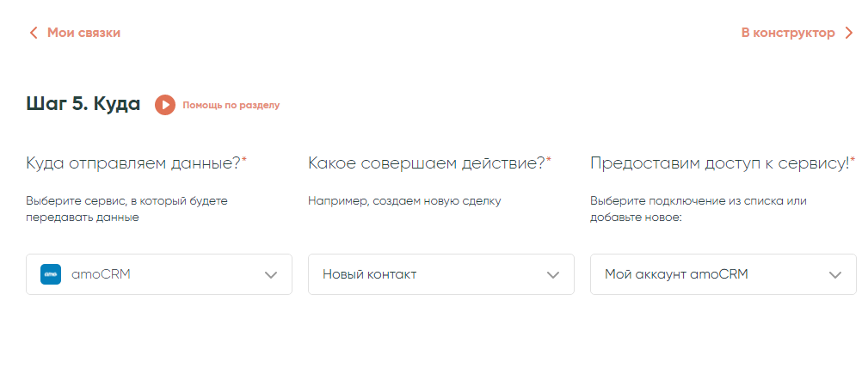
Task: Navigate to В конструктор
Action: point(787,33)
